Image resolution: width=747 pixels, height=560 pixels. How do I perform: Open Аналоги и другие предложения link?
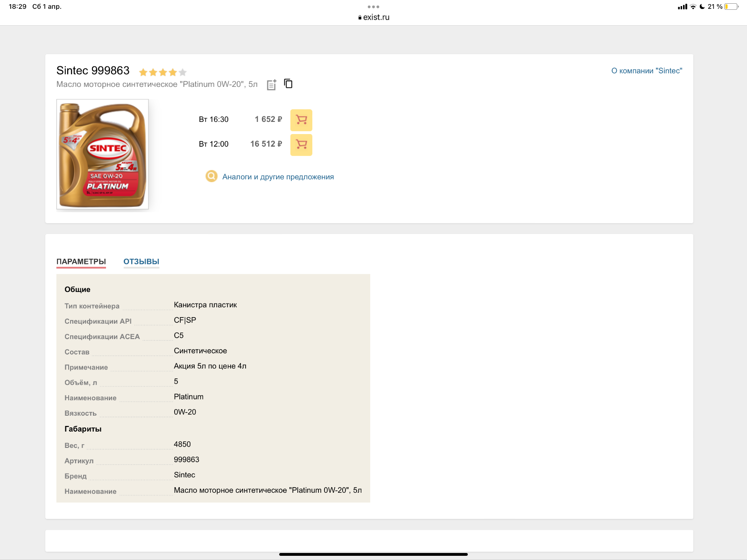[278, 177]
